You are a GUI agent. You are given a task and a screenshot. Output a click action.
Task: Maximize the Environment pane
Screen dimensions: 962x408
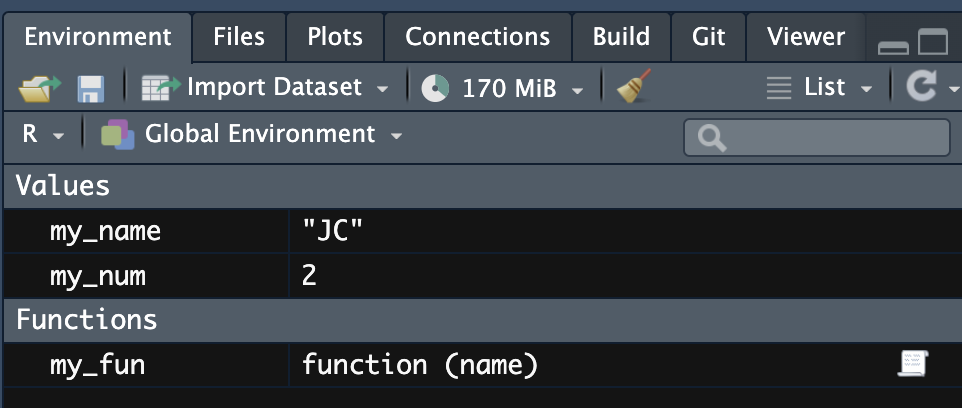pos(932,43)
